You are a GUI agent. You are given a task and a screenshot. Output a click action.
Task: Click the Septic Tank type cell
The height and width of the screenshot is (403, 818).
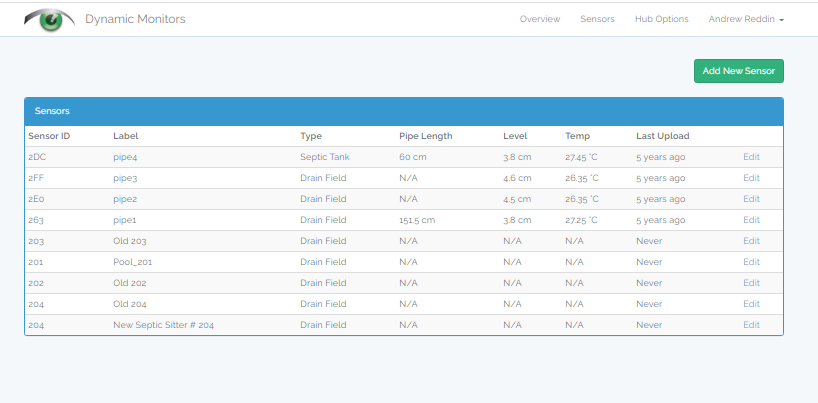pyautogui.click(x=325, y=157)
